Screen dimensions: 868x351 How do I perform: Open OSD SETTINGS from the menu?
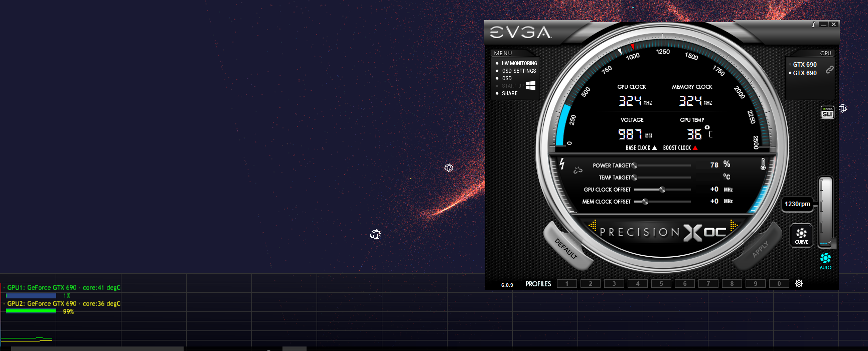click(x=519, y=71)
